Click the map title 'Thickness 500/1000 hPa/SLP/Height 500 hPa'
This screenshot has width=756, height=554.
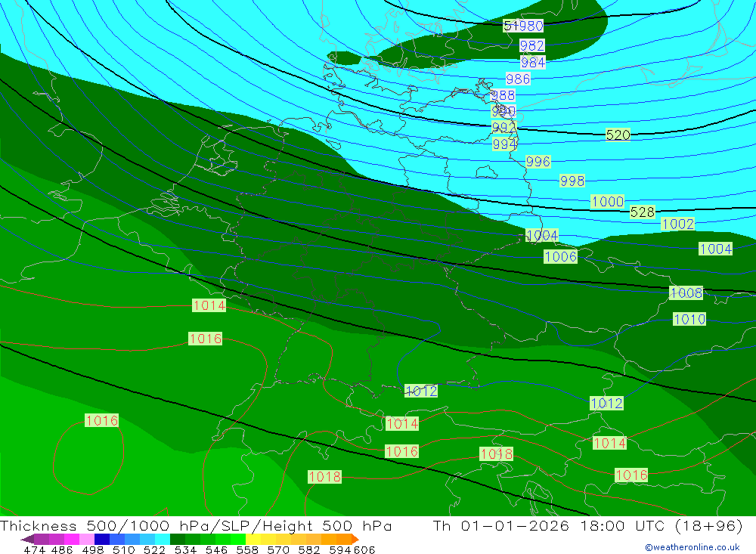[x=196, y=525]
